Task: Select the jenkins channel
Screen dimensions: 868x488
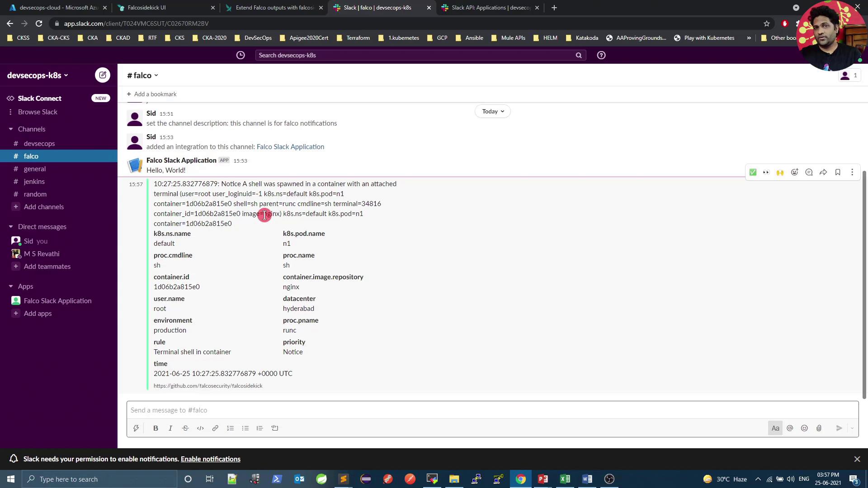Action: 34,181
